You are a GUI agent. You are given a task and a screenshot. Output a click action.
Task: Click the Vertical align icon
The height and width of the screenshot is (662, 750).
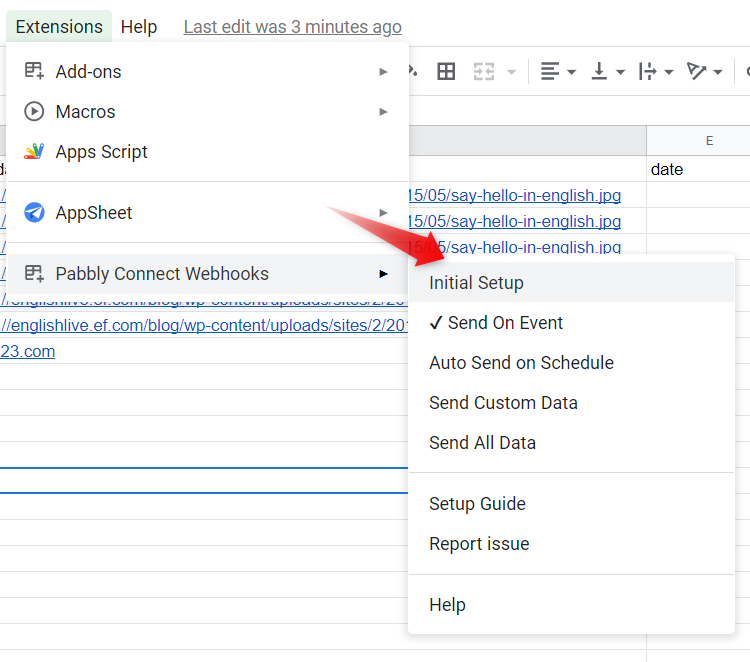[x=599, y=72]
